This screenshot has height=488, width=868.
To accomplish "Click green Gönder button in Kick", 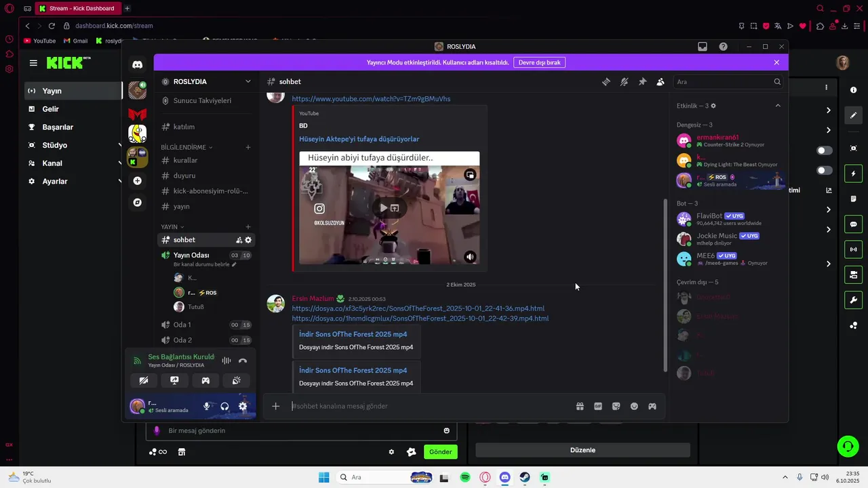I will click(x=440, y=452).
